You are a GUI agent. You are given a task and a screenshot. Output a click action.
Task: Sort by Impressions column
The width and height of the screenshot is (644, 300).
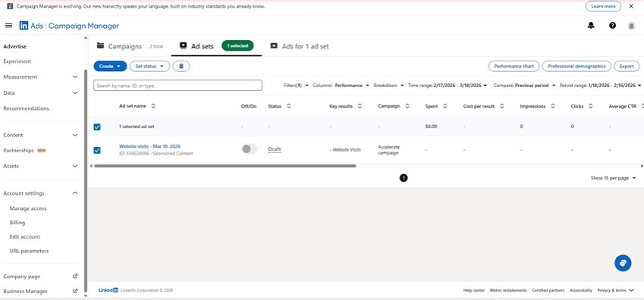[x=553, y=106]
